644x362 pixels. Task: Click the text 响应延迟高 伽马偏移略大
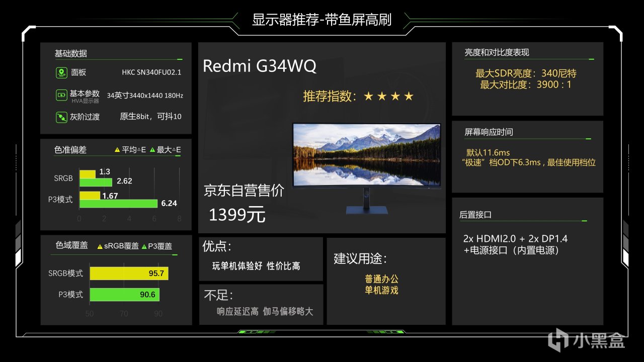click(x=265, y=312)
